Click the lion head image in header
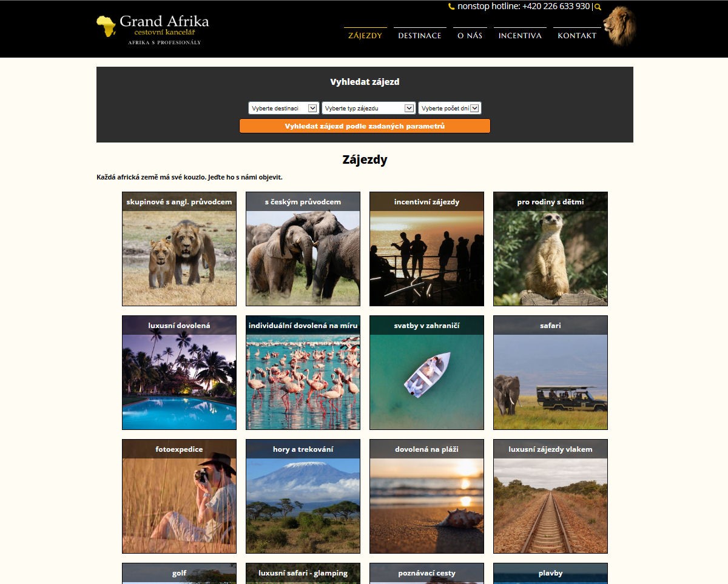The height and width of the screenshot is (584, 728). coord(619,26)
